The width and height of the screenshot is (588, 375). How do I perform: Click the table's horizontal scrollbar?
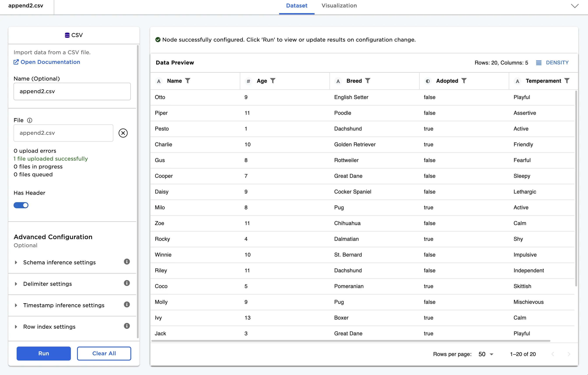(x=350, y=341)
